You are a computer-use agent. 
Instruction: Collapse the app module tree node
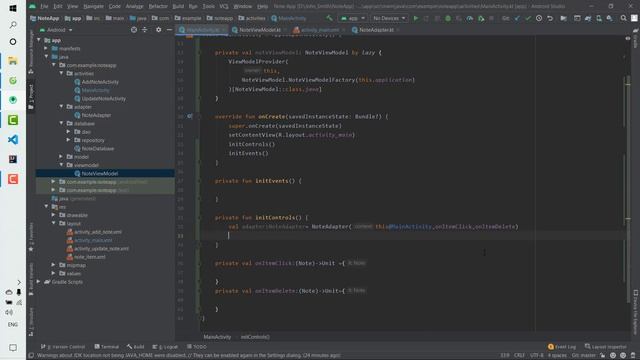tap(39, 40)
